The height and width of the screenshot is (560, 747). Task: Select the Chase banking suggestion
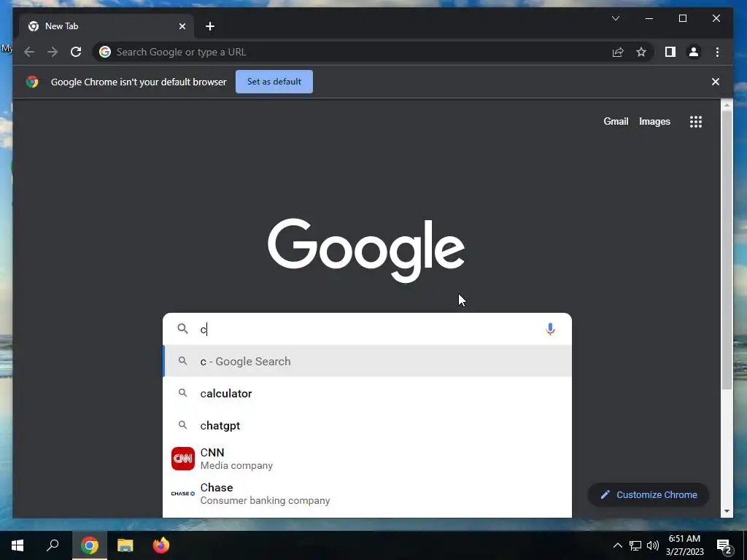(x=367, y=494)
